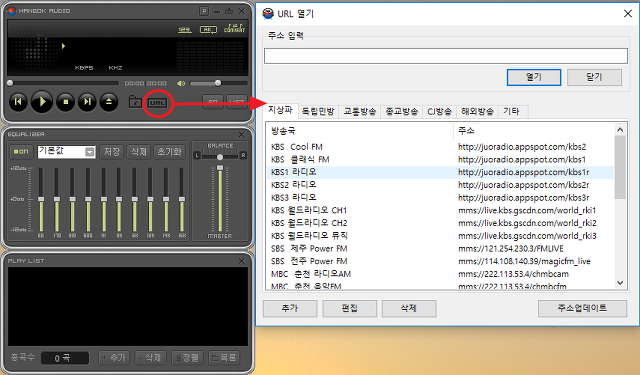Click the 16K equalizer band slider
The width and height of the screenshot is (640, 375).
point(182,199)
